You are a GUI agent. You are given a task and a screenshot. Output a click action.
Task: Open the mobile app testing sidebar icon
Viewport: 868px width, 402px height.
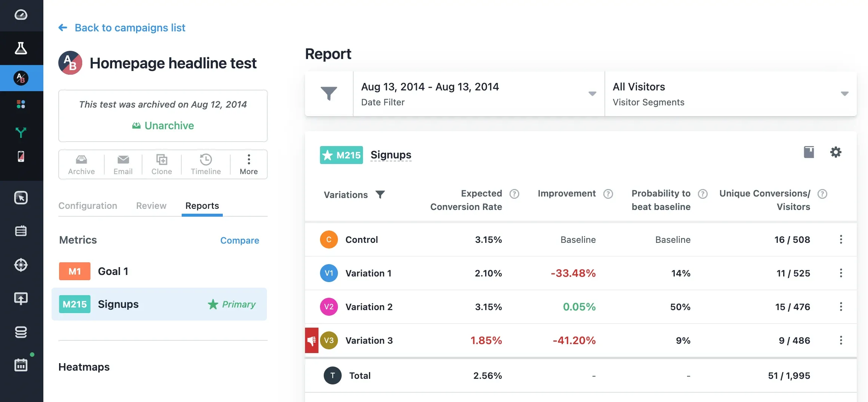click(x=21, y=156)
